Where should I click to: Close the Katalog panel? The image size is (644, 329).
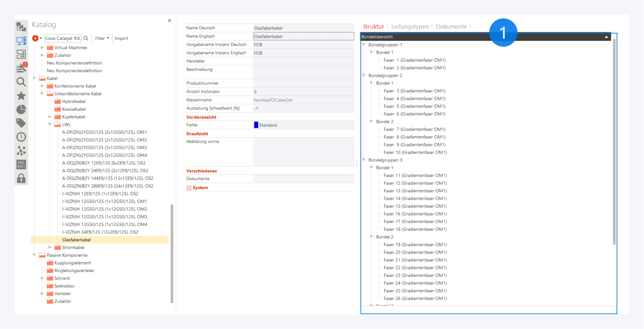(x=169, y=21)
